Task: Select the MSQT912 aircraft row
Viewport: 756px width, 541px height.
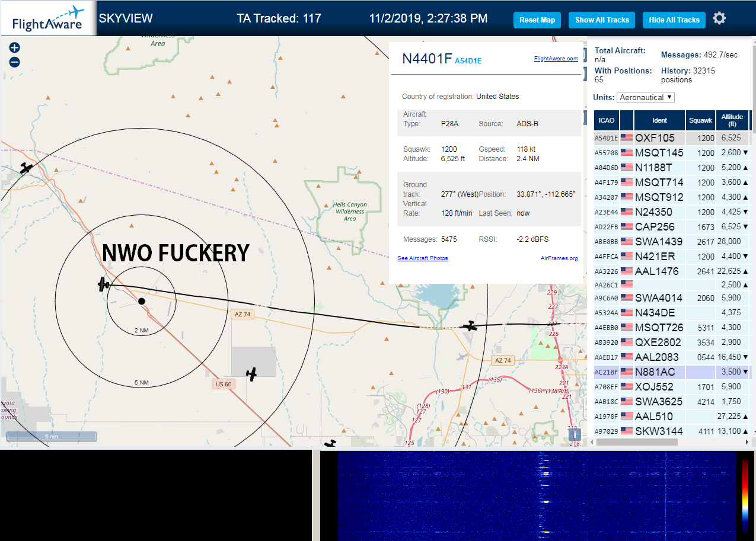Action: (672, 197)
